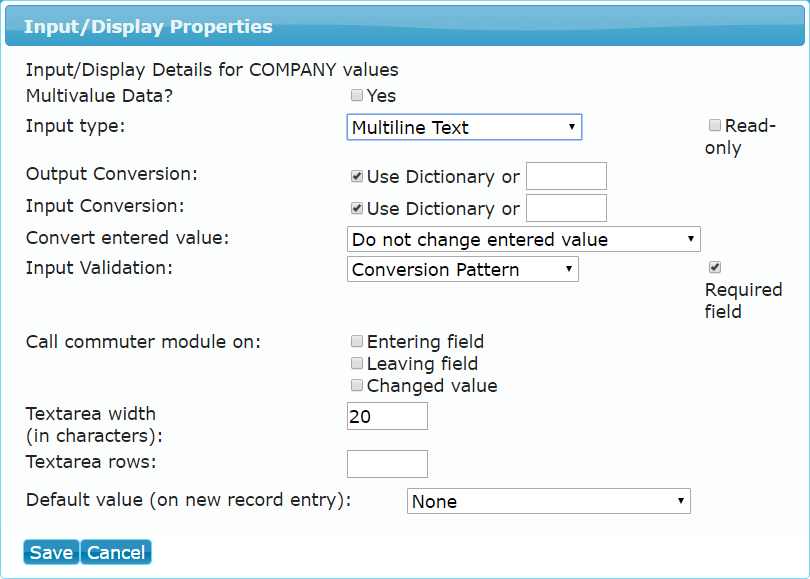Cancel the properties dialog
Screen dimensions: 810x579
pyautogui.click(x=116, y=552)
